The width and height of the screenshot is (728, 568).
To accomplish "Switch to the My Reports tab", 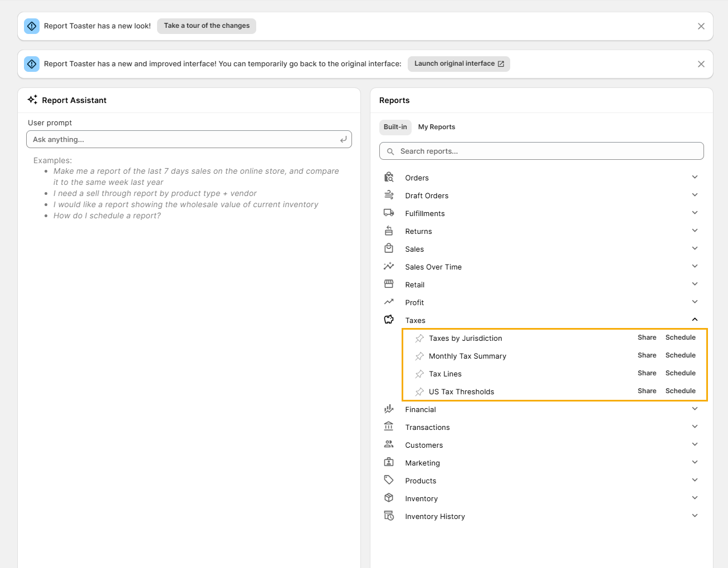I will 436,127.
